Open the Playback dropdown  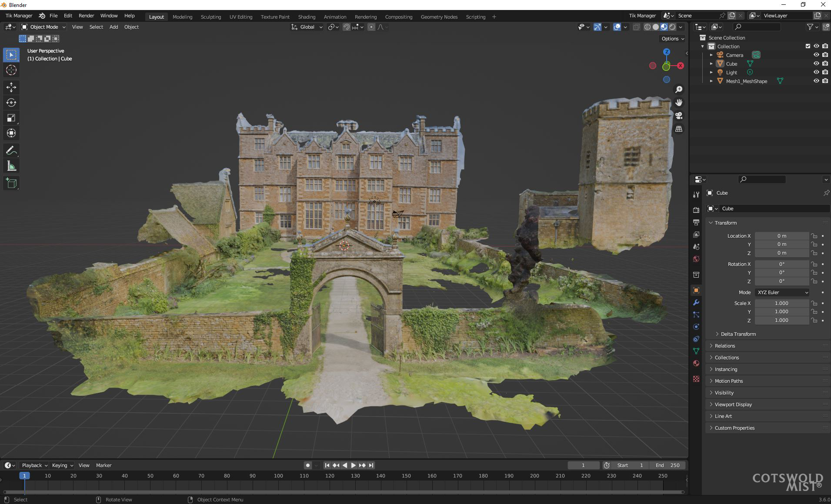(x=34, y=465)
